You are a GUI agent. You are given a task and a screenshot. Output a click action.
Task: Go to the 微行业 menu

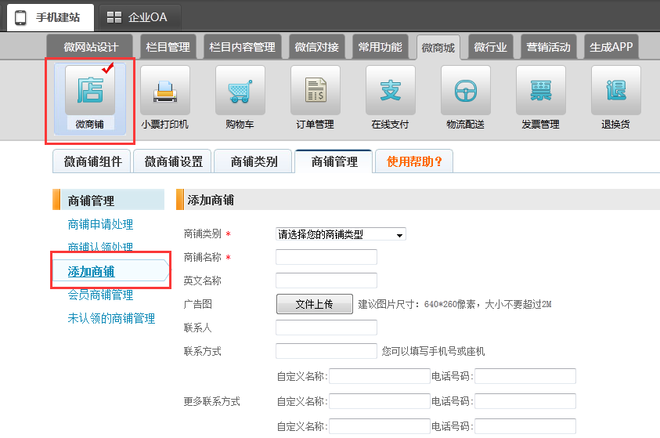coord(492,47)
